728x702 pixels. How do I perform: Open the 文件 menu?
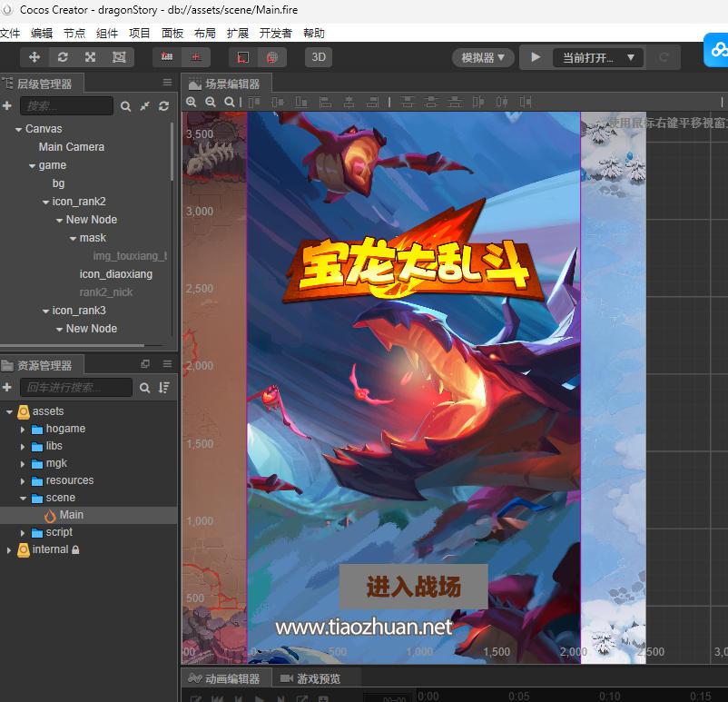click(x=10, y=34)
